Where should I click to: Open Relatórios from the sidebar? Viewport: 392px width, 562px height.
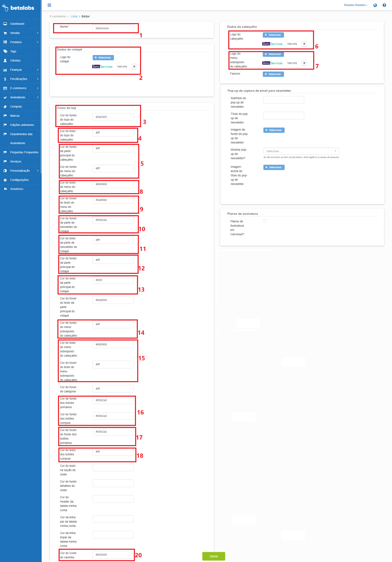pos(17,189)
